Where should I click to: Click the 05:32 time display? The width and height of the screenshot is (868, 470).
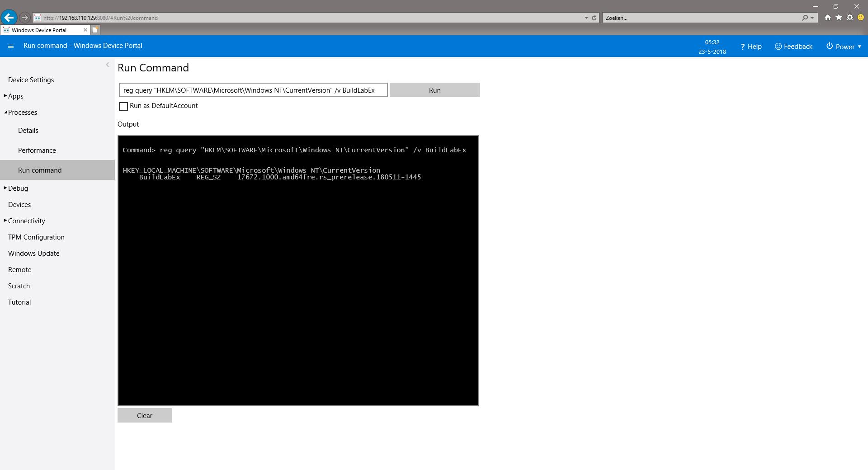click(x=712, y=42)
